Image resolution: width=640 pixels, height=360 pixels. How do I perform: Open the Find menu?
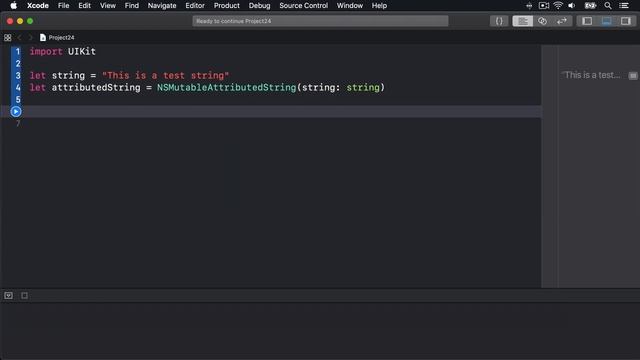tap(131, 6)
